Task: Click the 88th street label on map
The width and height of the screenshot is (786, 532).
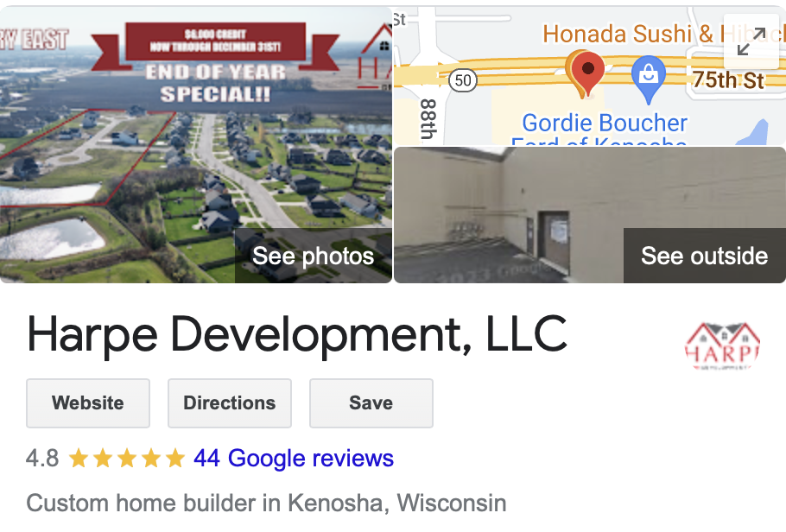Action: [x=428, y=119]
